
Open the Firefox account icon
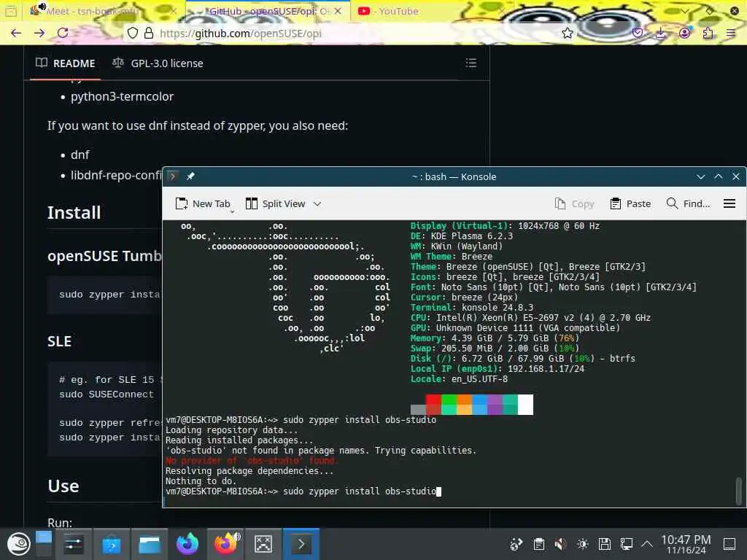tap(684, 33)
